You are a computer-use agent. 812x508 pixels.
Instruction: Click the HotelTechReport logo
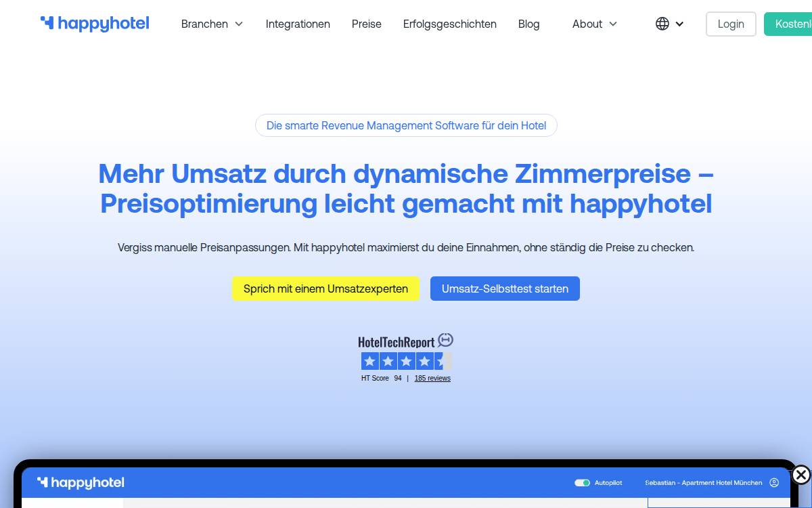(406, 341)
